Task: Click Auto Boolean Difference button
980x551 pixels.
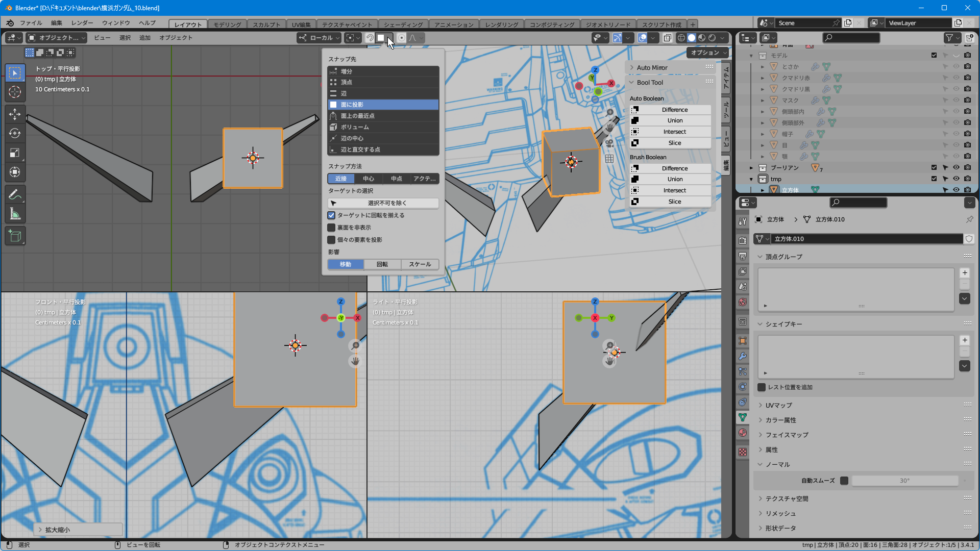Action: tap(674, 110)
